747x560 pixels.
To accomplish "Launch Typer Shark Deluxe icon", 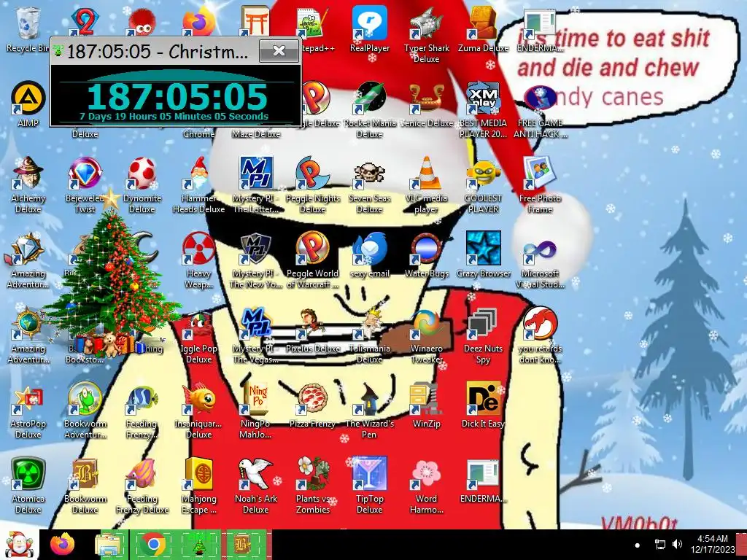I will [426, 35].
